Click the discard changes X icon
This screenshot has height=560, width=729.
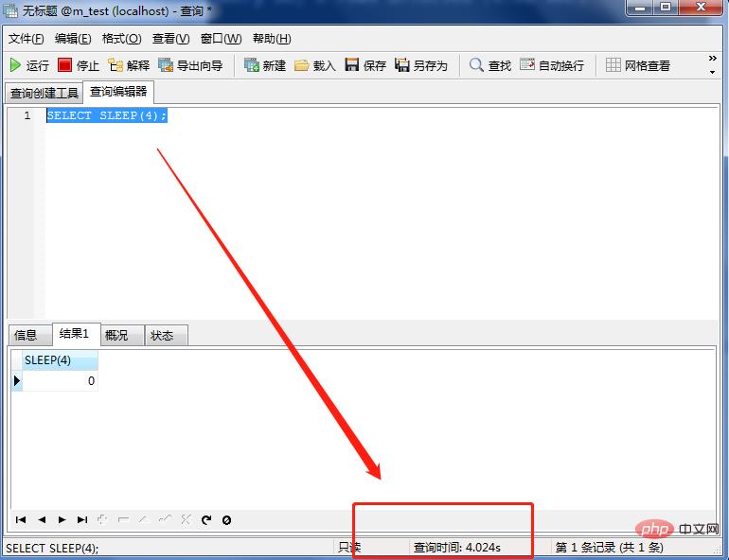(186, 519)
